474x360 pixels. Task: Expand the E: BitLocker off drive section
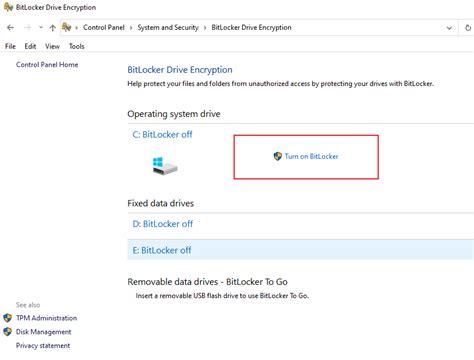pyautogui.click(x=162, y=250)
